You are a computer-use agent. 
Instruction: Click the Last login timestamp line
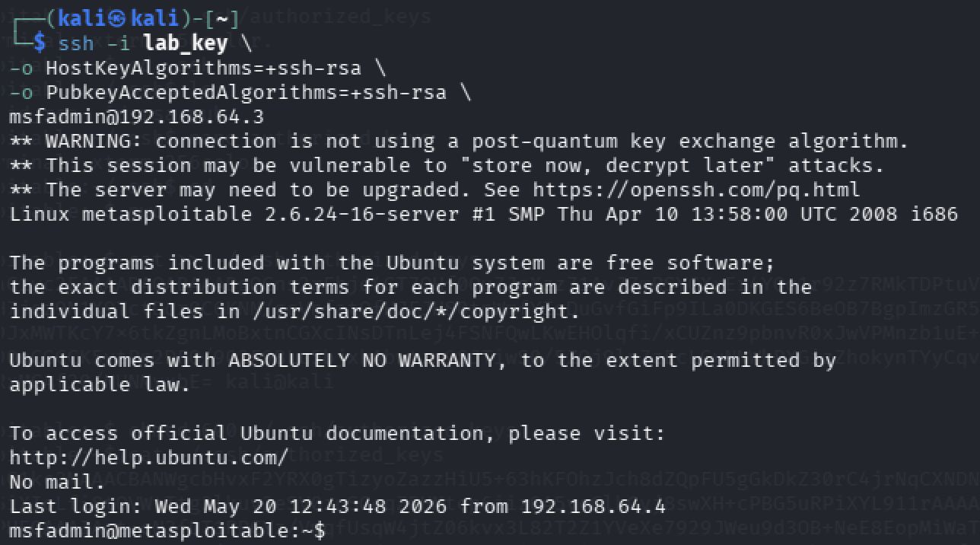pyautogui.click(x=338, y=506)
